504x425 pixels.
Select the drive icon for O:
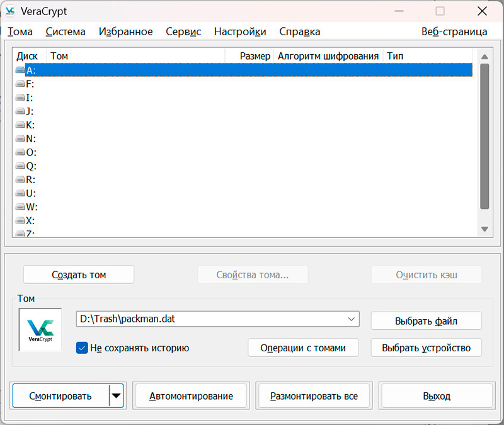(x=20, y=152)
